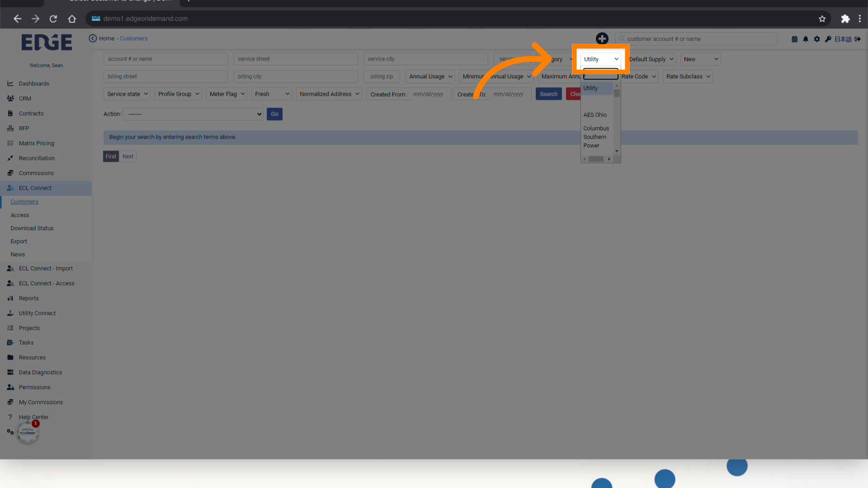Open Normalized Address dropdown
The image size is (868, 488).
coord(329,94)
